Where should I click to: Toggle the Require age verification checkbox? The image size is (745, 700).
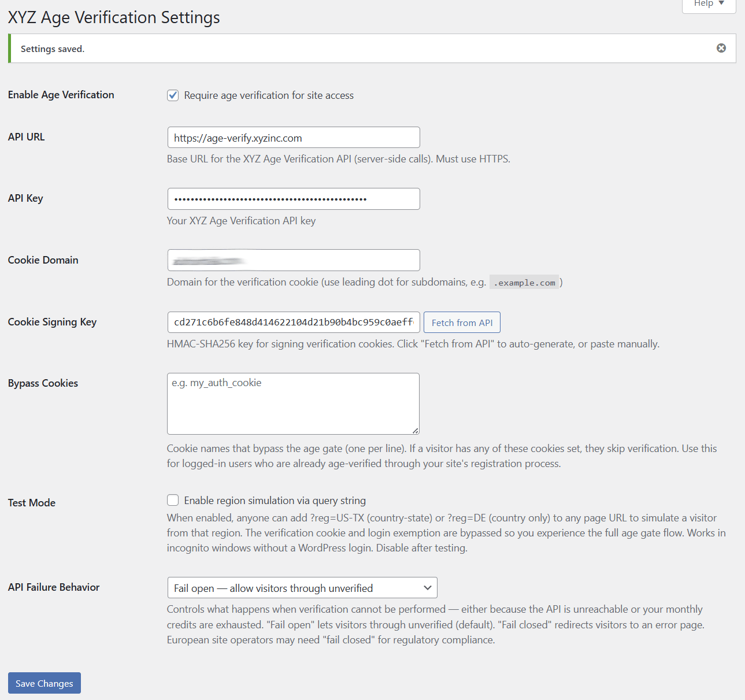[x=173, y=95]
